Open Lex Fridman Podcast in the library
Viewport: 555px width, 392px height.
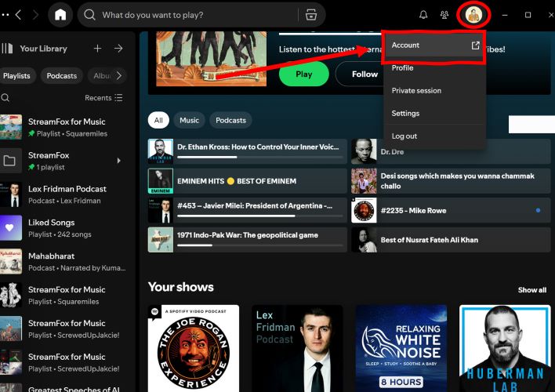coord(63,194)
